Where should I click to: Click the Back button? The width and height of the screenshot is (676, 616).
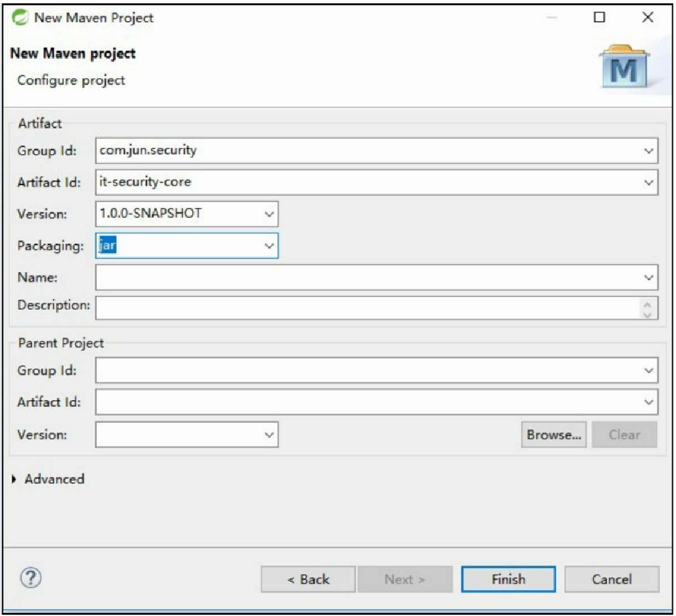[308, 579]
